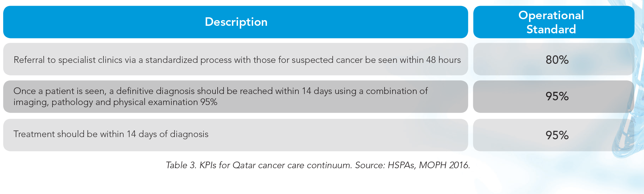Click the definitive diagnosis description row
This screenshot has width=644, height=194.
(x=236, y=97)
